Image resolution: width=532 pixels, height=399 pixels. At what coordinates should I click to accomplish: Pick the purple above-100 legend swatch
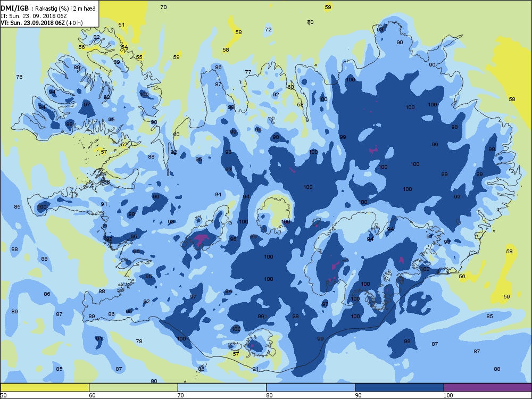click(488, 387)
